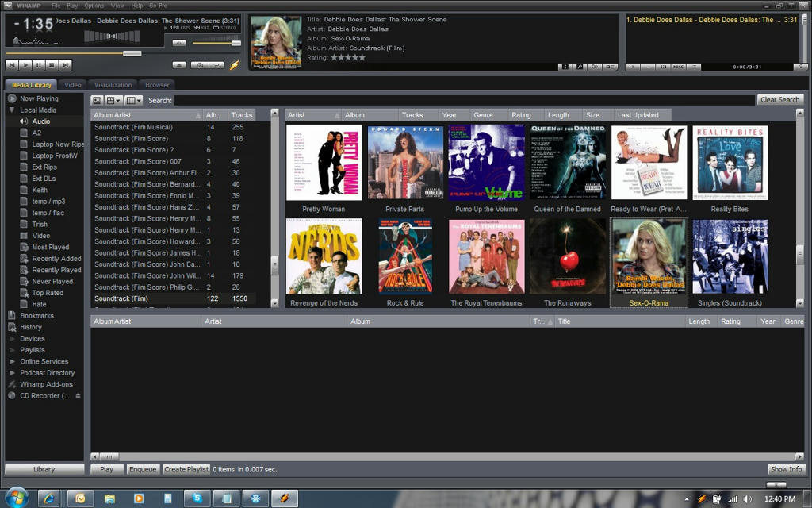Give the current track a five-star rating
Viewport: 812px width, 508px height.
362,57
